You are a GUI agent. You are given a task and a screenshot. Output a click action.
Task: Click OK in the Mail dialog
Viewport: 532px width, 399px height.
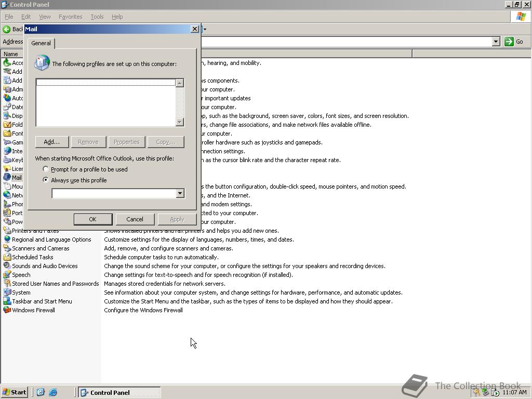coord(92,219)
